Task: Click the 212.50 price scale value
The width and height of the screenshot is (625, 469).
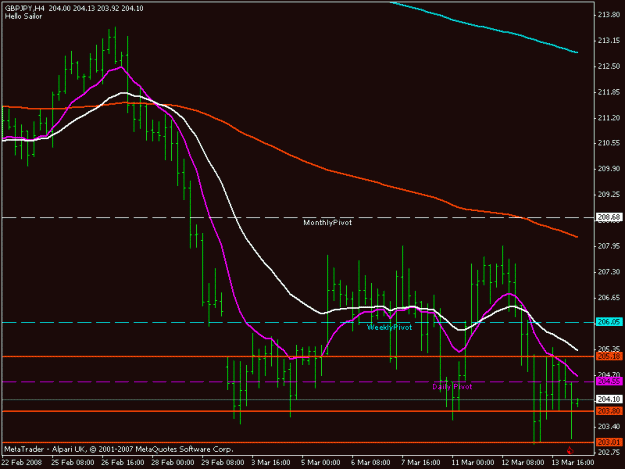Action: 609,66
